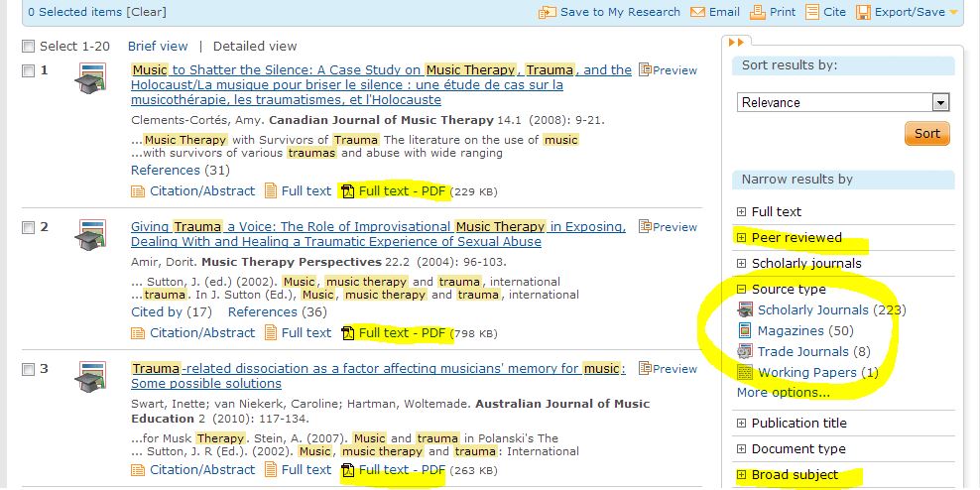Open Cited by (17) link
This screenshot has width=980, height=490.
pos(172,311)
